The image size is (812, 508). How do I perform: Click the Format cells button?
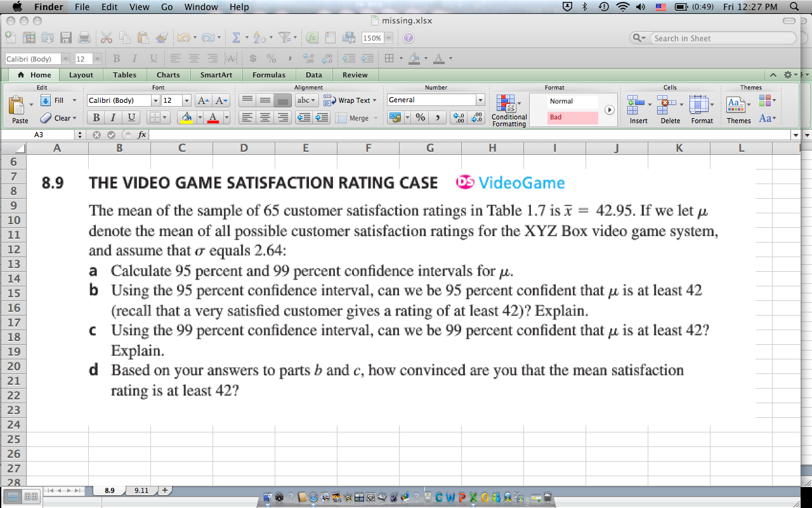pos(702,110)
